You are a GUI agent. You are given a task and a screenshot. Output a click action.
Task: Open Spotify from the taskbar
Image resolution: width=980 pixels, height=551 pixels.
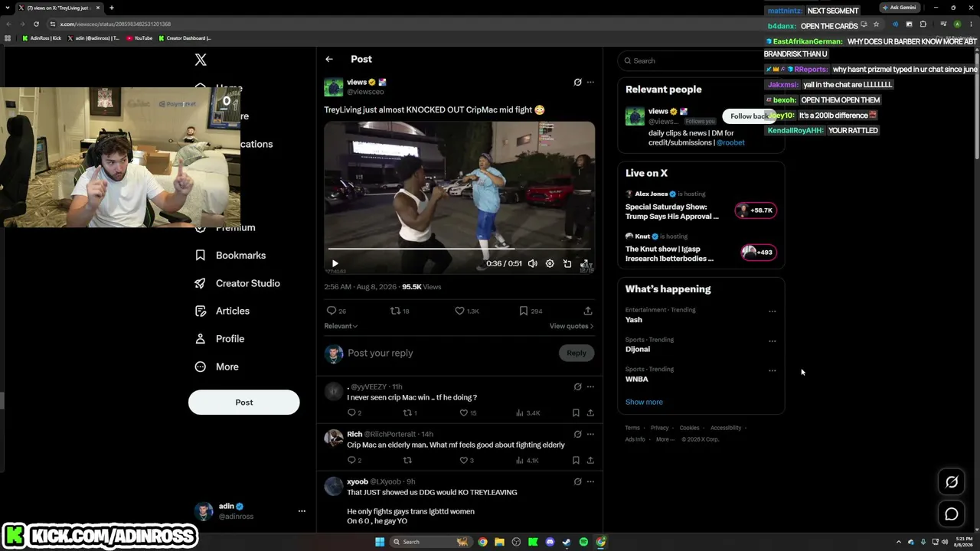[x=583, y=542]
